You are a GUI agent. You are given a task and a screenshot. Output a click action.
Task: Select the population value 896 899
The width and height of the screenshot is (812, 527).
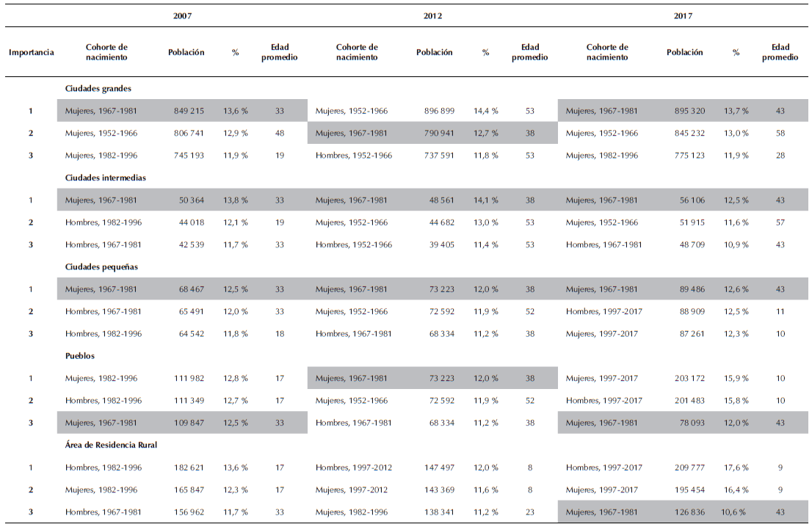coord(439,111)
